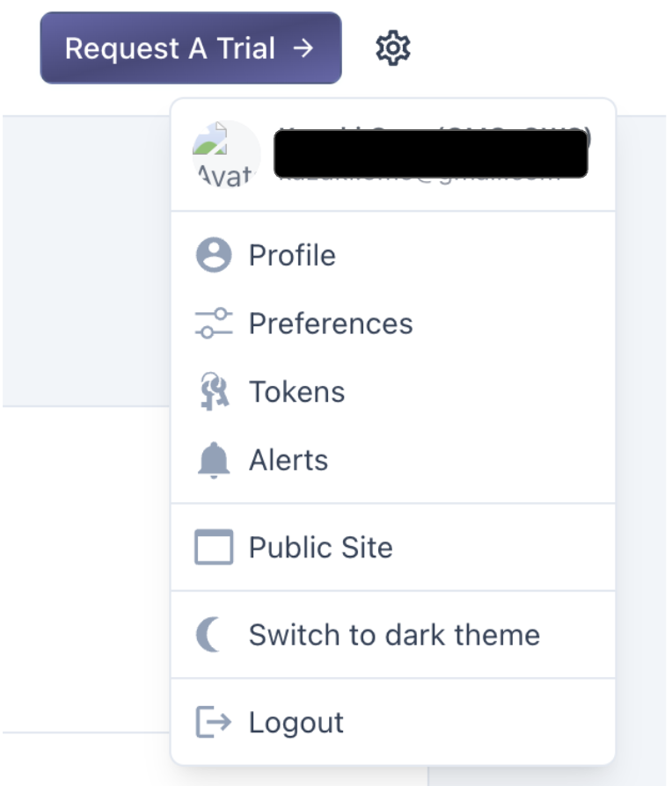Click the Public Site window icon
Screen dimensions: 672x786
[x=214, y=547]
